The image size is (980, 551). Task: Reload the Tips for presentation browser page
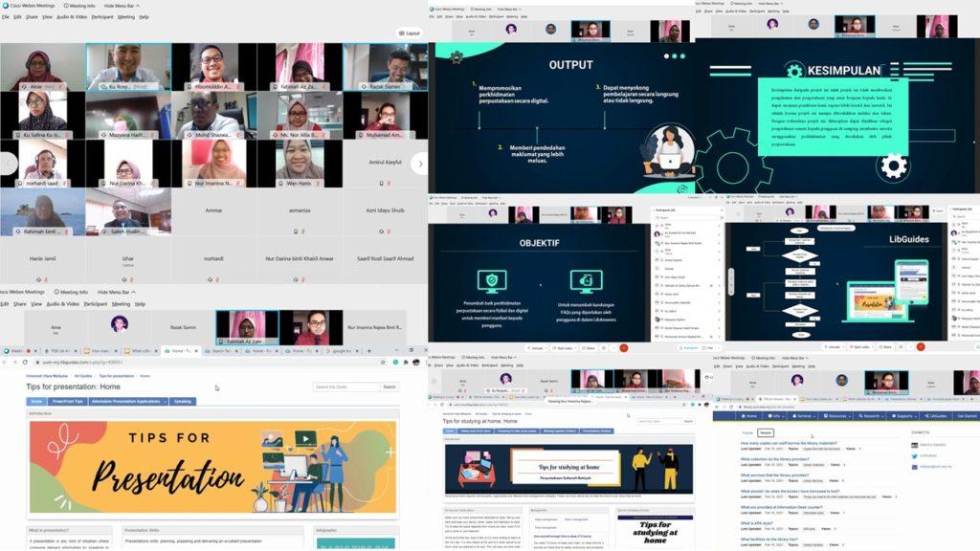[27, 363]
